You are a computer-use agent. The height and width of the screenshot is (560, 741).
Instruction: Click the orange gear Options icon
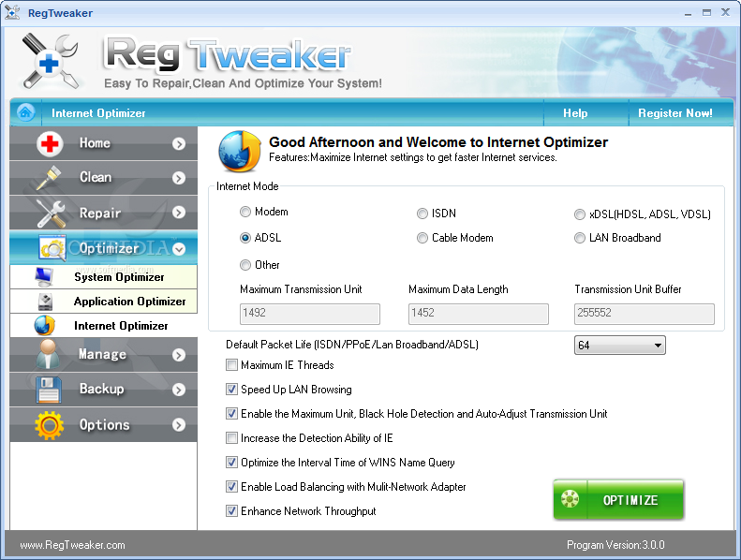49,425
